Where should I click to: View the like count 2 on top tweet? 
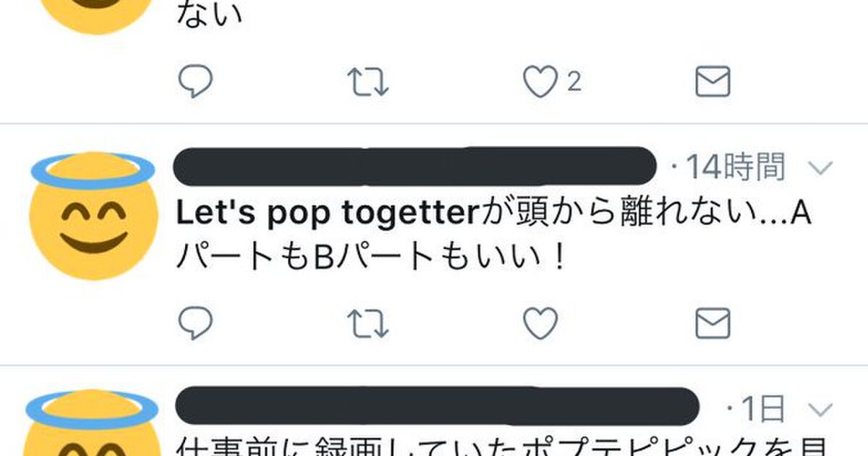[574, 82]
